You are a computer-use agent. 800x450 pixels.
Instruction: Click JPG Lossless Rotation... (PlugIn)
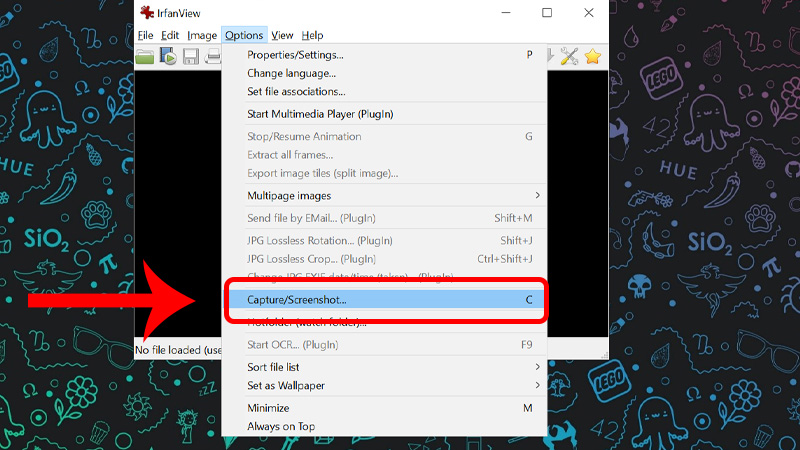384,240
